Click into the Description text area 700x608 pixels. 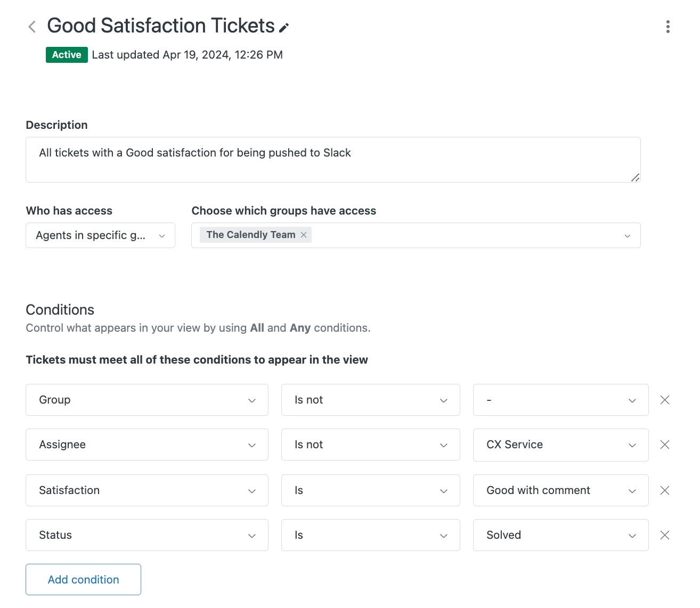(x=333, y=160)
